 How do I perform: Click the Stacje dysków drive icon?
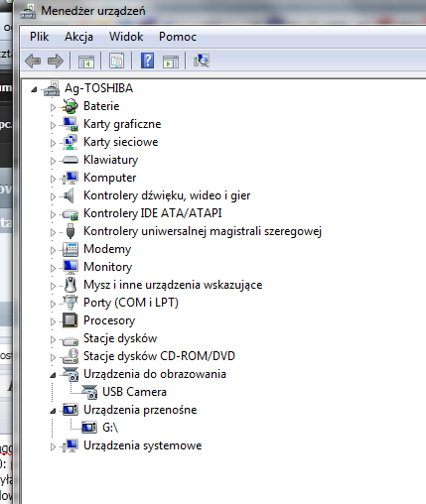coord(71,340)
